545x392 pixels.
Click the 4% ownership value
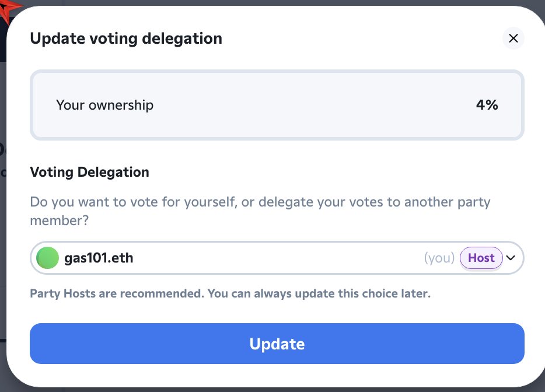[x=487, y=105]
